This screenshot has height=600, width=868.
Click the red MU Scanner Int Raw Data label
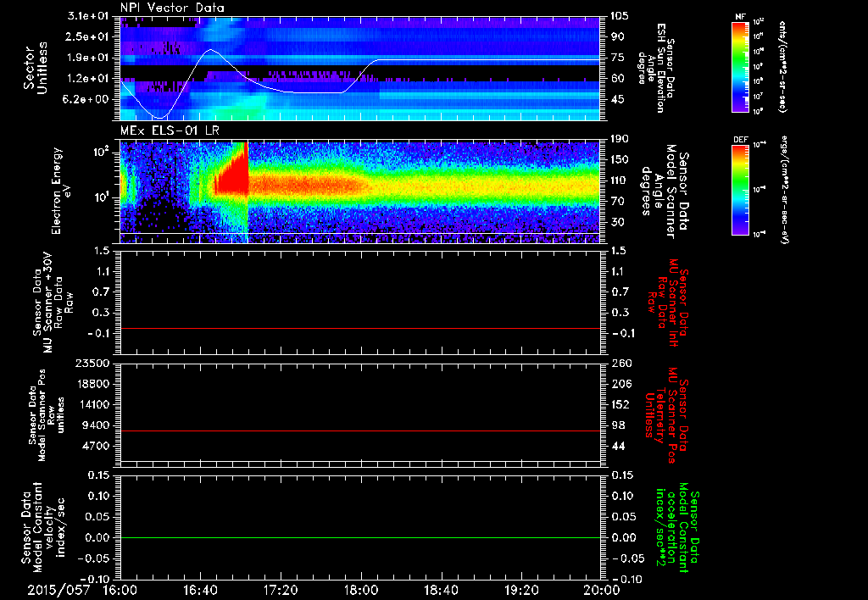click(667, 303)
